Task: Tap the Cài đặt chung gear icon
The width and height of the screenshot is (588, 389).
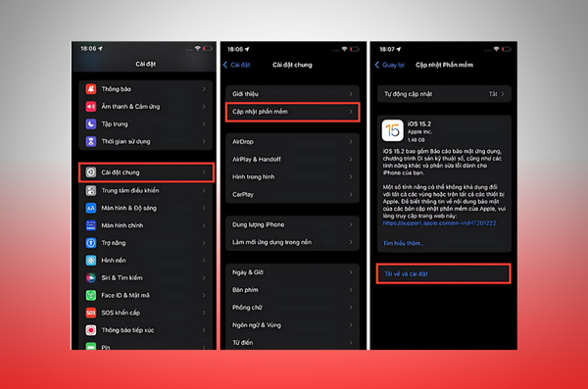Action: click(x=91, y=172)
